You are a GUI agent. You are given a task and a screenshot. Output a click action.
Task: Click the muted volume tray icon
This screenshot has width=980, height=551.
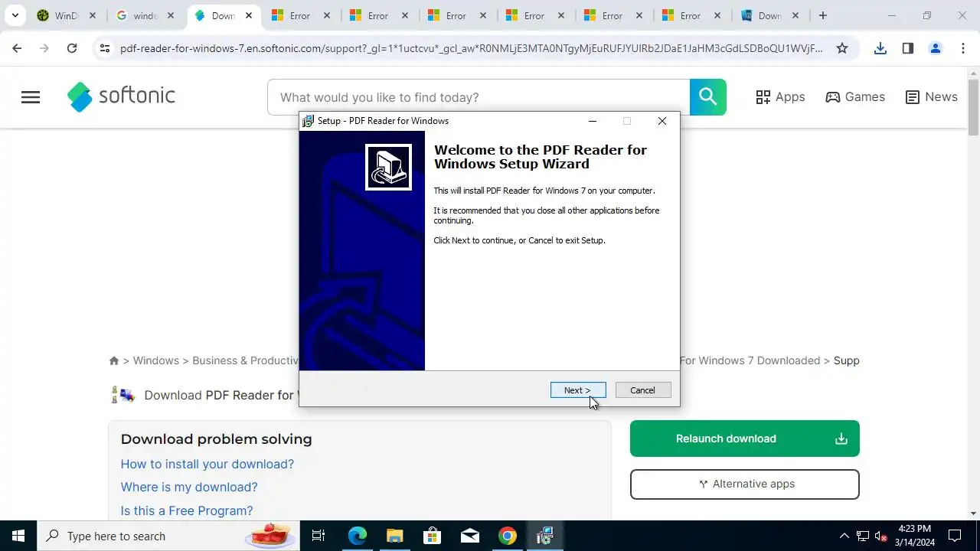point(880,536)
